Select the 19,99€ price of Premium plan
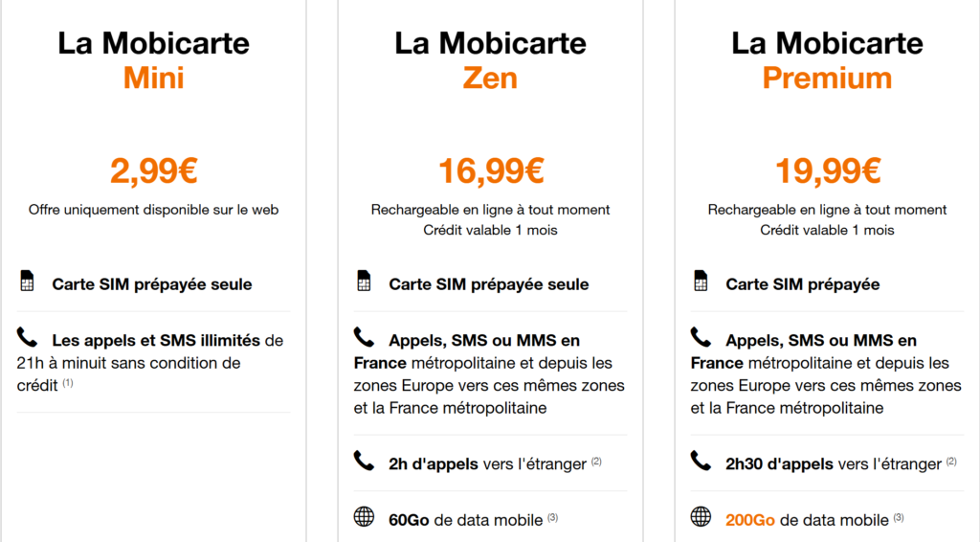 click(x=828, y=170)
